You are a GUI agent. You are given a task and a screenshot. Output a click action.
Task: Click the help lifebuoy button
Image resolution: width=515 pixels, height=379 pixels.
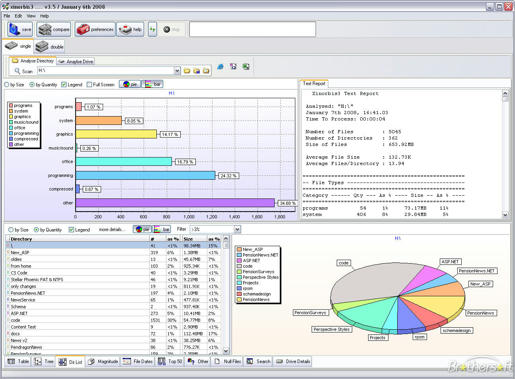click(x=130, y=30)
